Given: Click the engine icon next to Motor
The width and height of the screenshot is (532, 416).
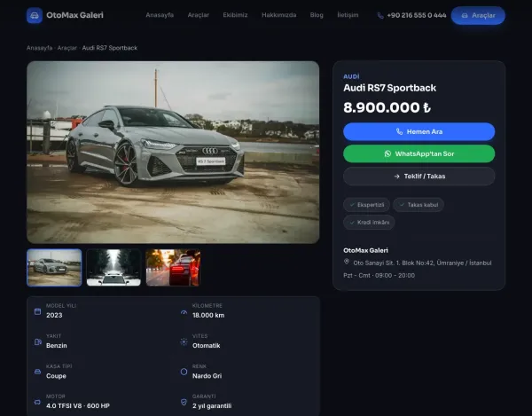Looking at the screenshot, I should 37,402.
